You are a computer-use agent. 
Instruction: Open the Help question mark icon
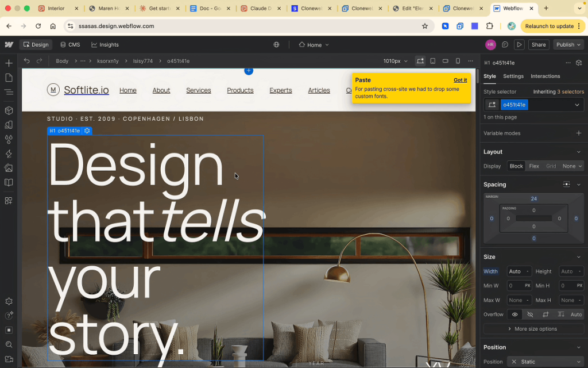click(x=9, y=316)
